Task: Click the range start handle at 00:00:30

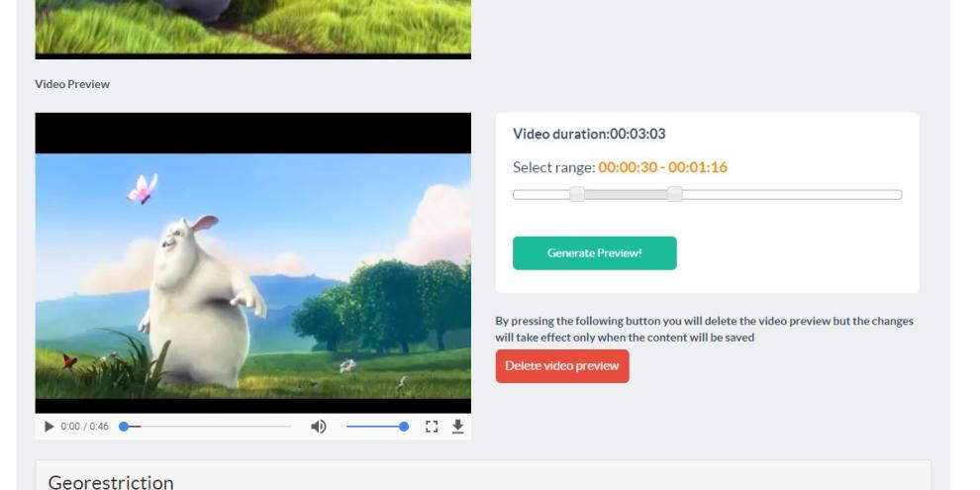Action: (x=577, y=194)
